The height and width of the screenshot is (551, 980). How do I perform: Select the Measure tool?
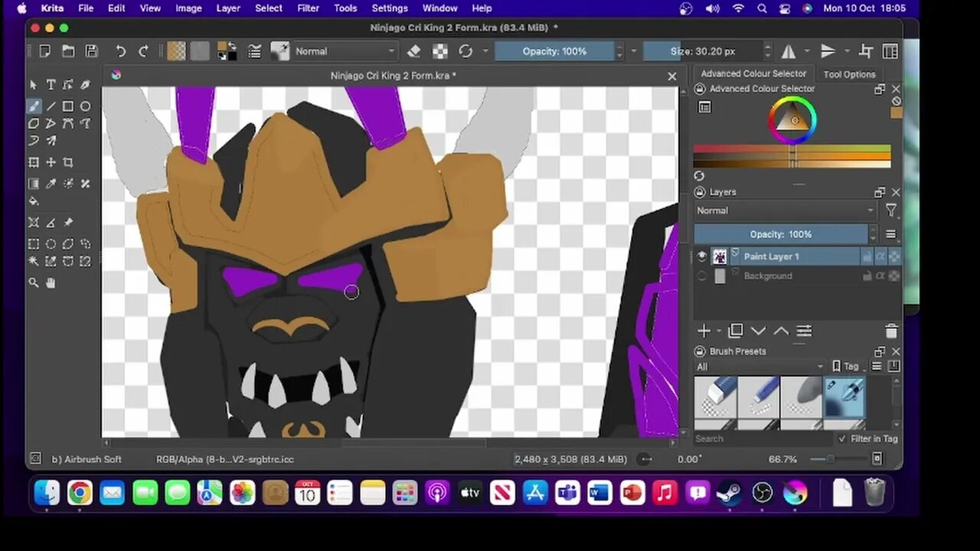click(51, 223)
